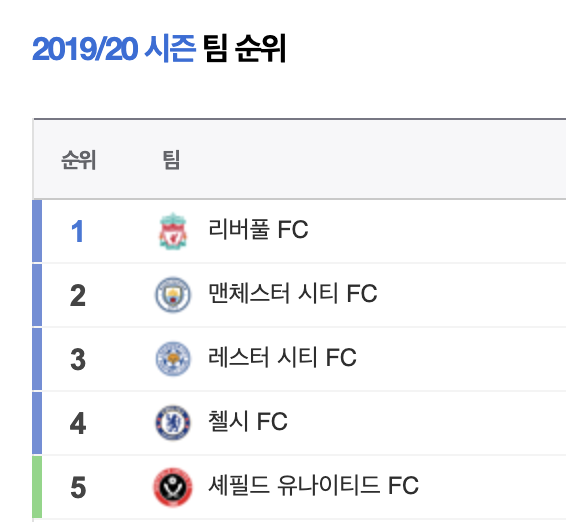This screenshot has height=522, width=566.
Task: Click rank number 5
Action: click(78, 487)
